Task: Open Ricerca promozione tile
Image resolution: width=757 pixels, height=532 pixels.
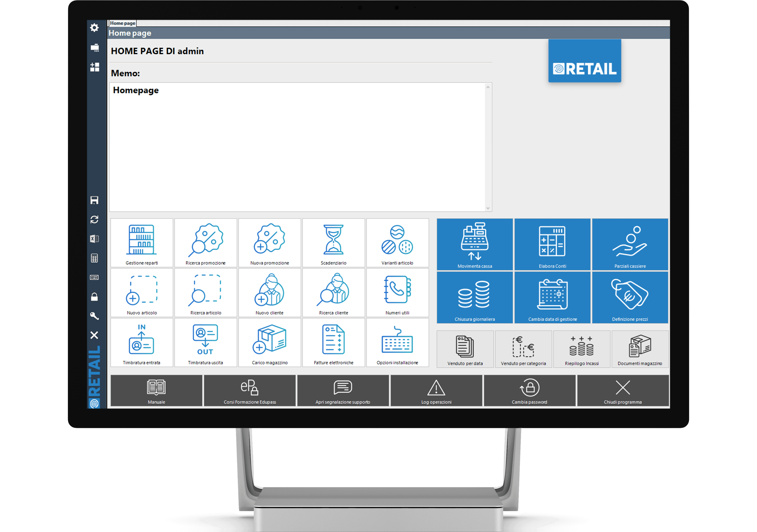Action: pyautogui.click(x=205, y=243)
